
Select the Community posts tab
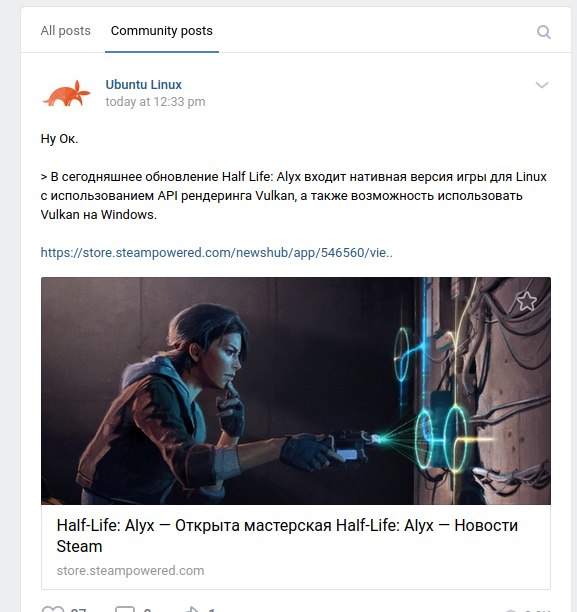[162, 31]
